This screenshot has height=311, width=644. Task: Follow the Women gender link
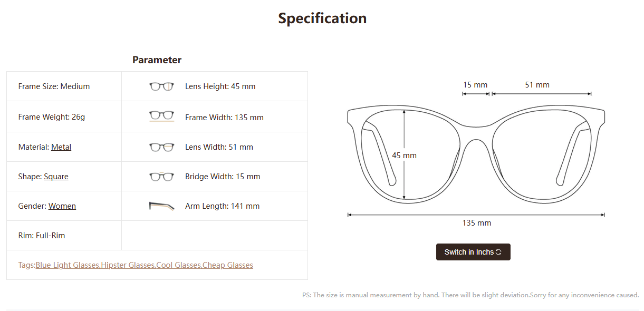(62, 206)
